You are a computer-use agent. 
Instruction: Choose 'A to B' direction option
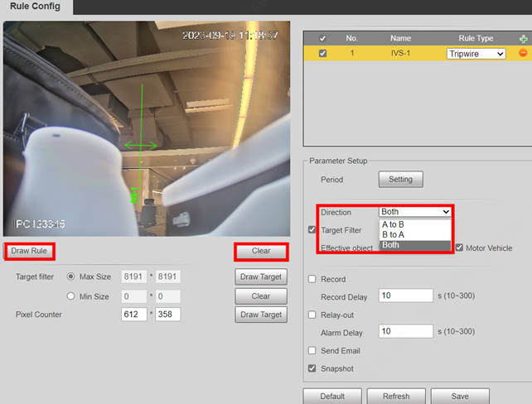tap(393, 224)
